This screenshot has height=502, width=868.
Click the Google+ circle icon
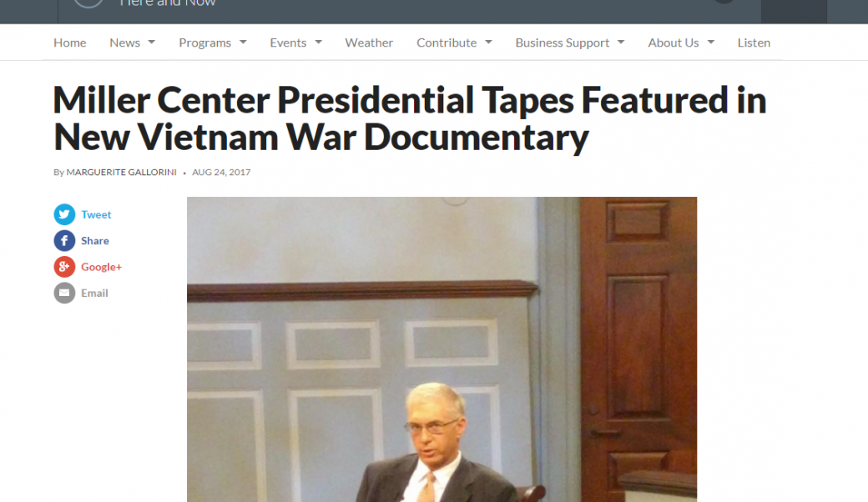click(x=64, y=267)
